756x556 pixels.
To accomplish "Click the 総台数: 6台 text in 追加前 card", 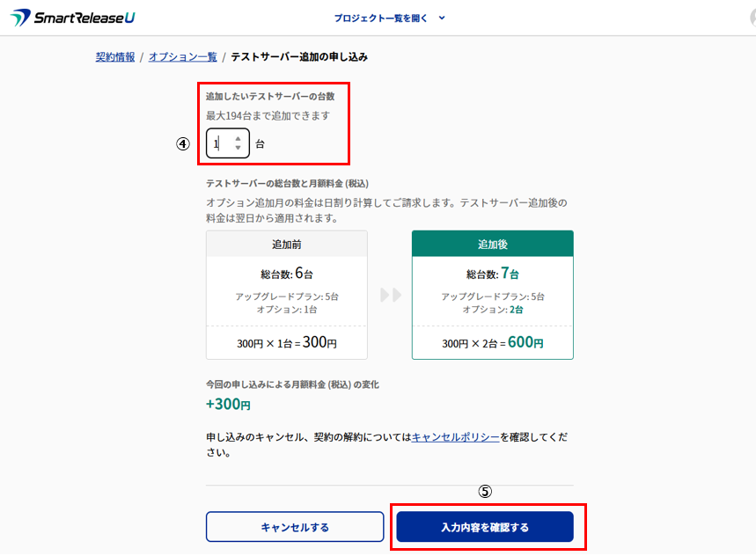I will click(287, 274).
